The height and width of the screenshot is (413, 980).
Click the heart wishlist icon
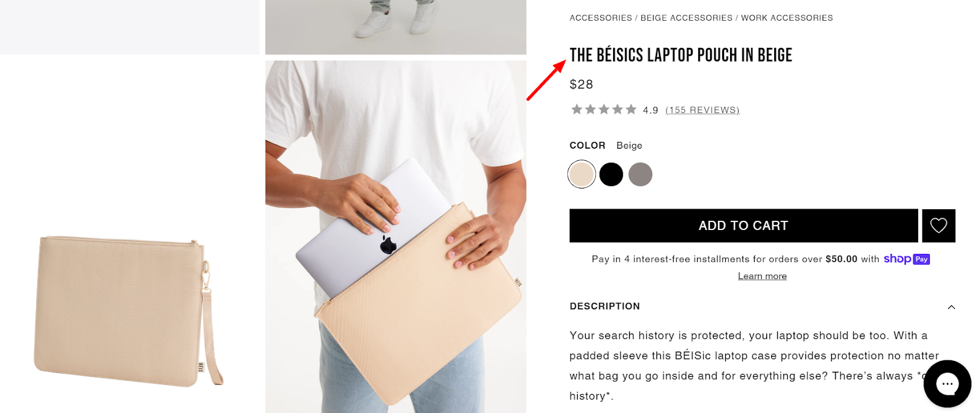click(938, 226)
